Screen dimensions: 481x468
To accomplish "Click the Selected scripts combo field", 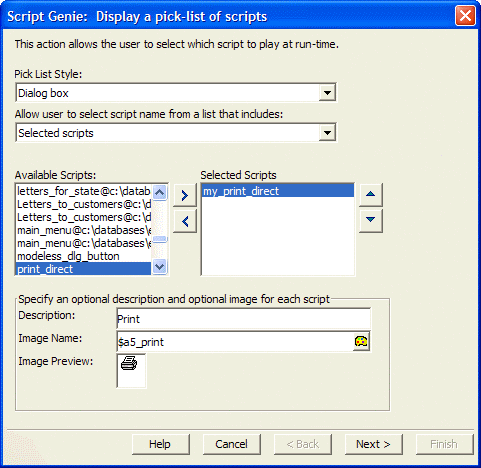I will pos(176,133).
